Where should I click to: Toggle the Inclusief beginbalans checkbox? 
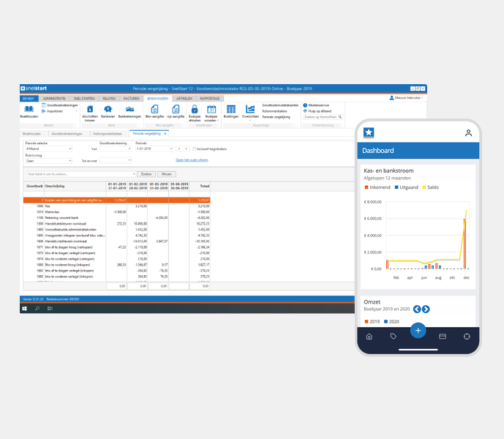point(194,149)
